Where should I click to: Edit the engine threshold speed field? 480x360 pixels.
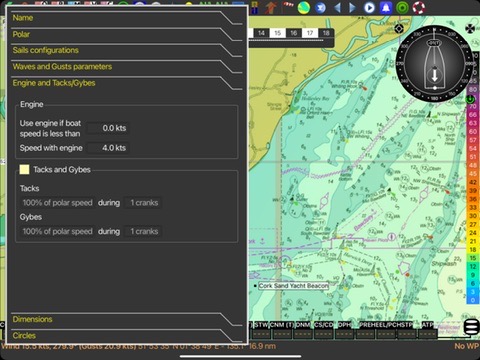tap(108, 128)
